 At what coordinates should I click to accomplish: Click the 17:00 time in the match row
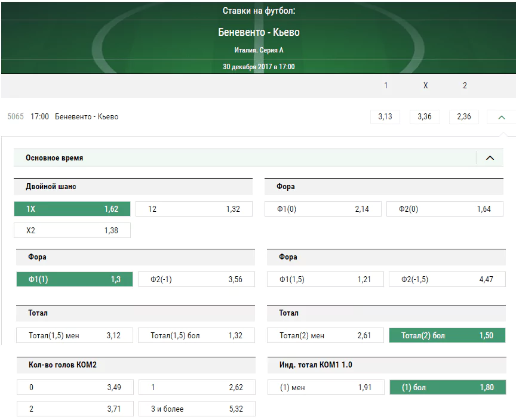click(x=39, y=117)
